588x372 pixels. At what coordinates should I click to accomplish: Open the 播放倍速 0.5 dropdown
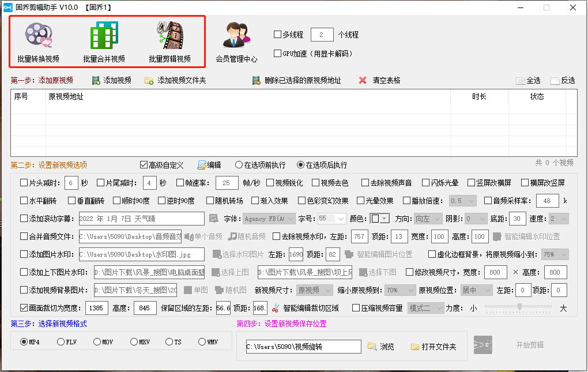pyautogui.click(x=463, y=201)
